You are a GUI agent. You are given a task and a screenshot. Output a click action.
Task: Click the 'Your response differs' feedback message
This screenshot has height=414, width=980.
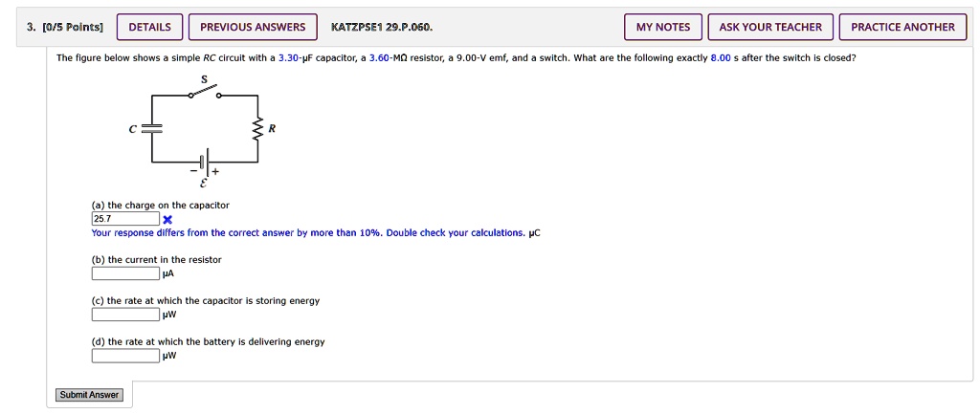pyautogui.click(x=307, y=233)
